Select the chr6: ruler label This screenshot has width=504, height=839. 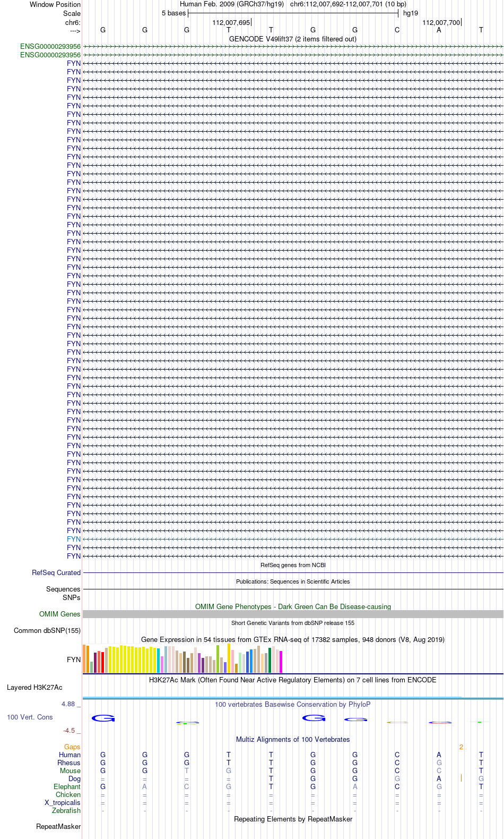pyautogui.click(x=73, y=22)
